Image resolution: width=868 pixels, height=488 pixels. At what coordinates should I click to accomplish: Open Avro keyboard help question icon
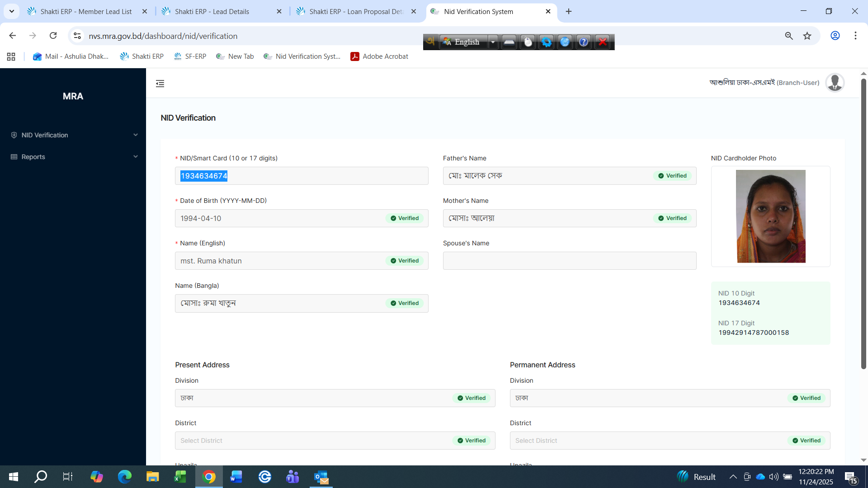point(584,42)
